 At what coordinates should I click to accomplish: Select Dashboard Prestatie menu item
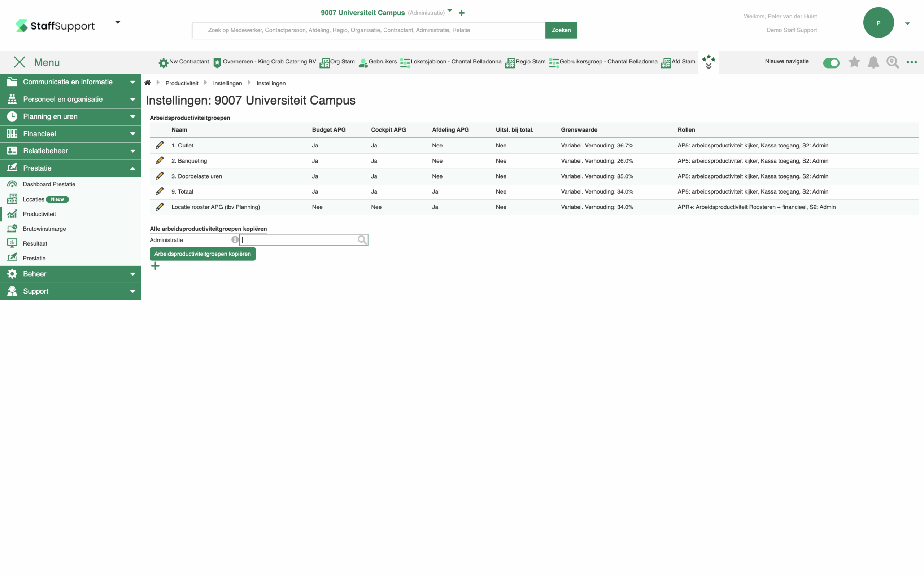49,184
